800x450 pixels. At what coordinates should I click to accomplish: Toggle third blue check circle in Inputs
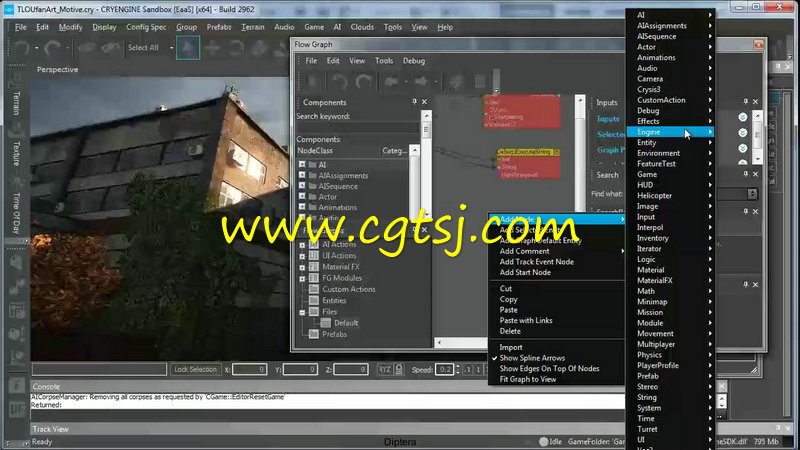743,148
